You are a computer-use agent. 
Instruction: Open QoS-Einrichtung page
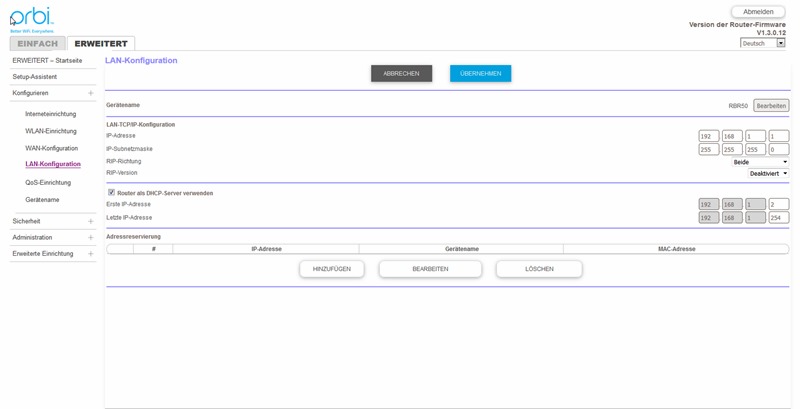click(48, 182)
